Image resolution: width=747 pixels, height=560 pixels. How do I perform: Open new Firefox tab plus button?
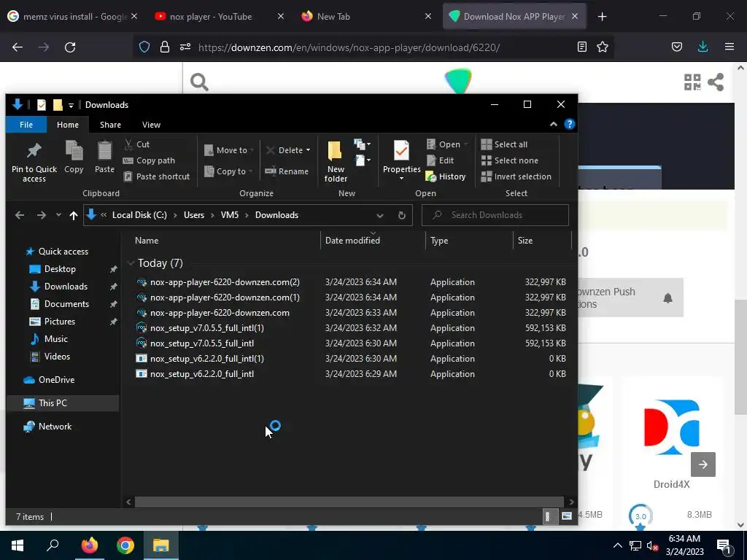tap(602, 17)
